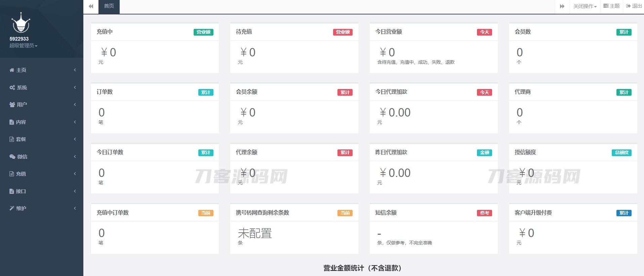The height and width of the screenshot is (276, 644).
Task: Click the crown logo avatar
Action: [21, 23]
